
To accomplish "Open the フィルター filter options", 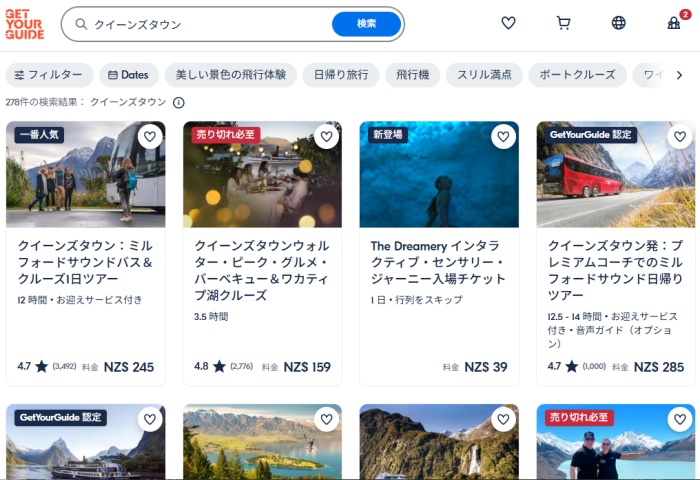I will [x=49, y=75].
